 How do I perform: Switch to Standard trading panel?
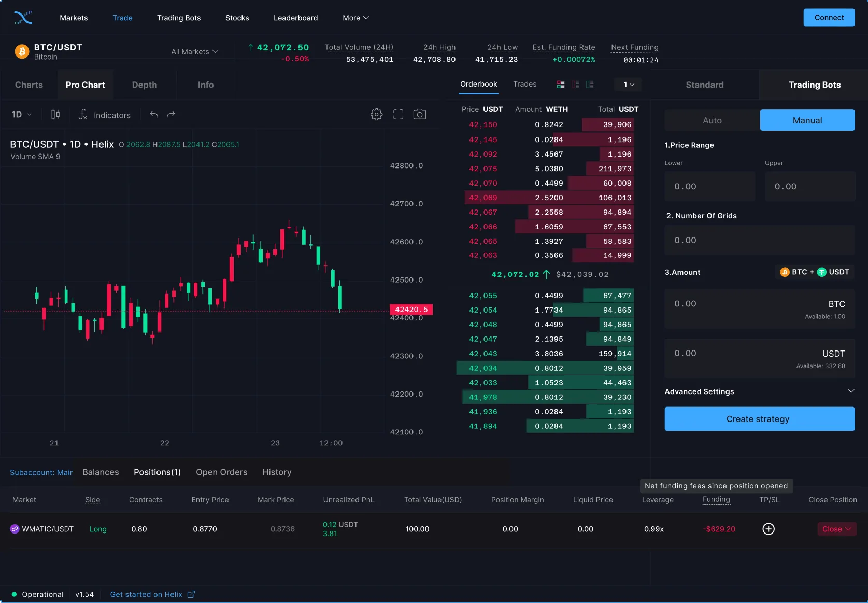coord(705,85)
